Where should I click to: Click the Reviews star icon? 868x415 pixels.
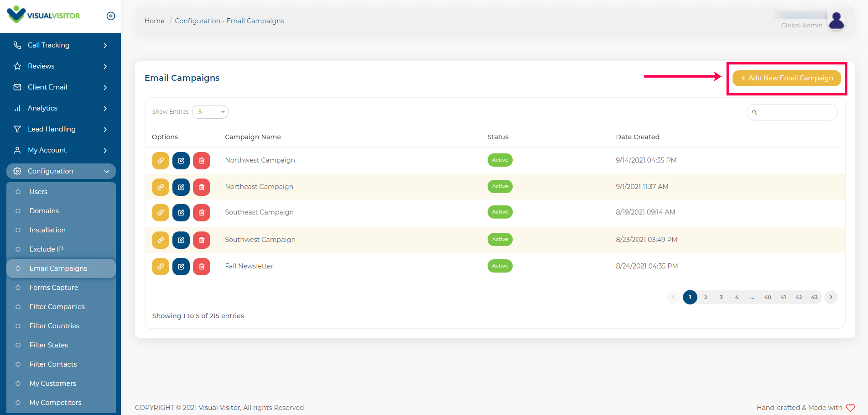point(17,66)
